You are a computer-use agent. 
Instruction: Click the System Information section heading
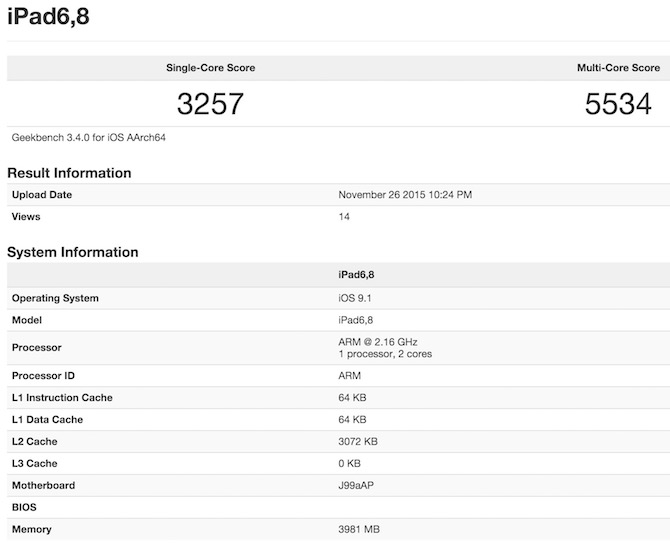click(73, 252)
